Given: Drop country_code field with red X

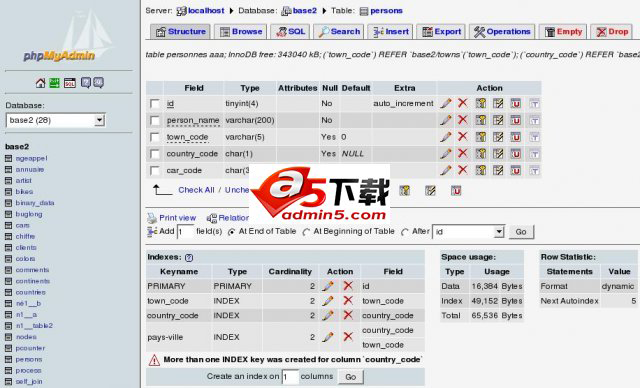Looking at the screenshot, I should 462,153.
